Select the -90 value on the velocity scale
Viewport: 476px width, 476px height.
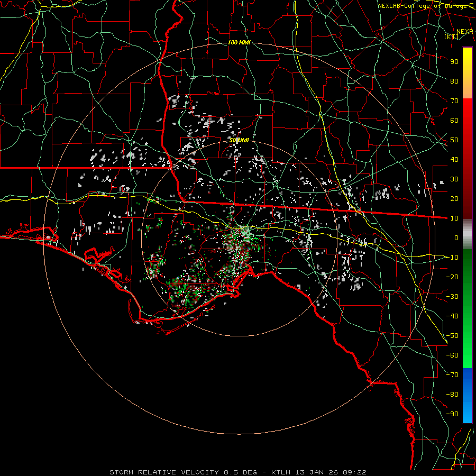pos(452,414)
